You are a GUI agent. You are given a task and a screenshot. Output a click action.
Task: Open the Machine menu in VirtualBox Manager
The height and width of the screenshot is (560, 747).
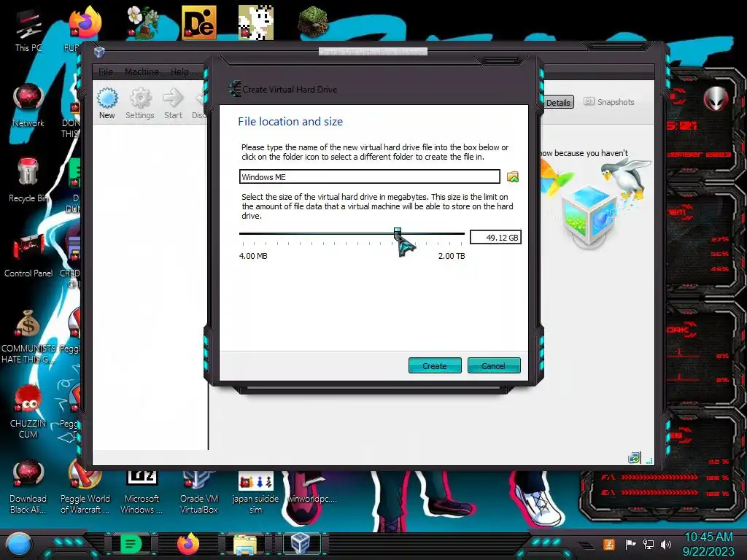[142, 72]
